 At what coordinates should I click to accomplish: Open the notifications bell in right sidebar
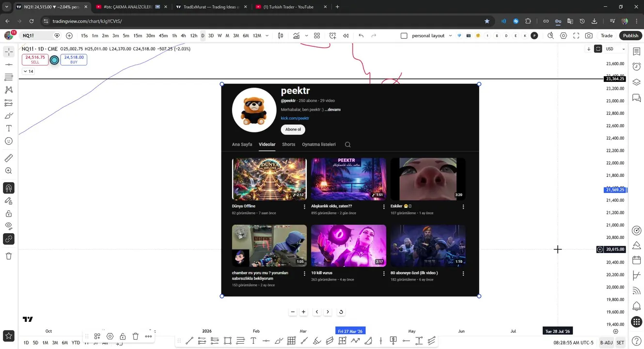pos(637,306)
